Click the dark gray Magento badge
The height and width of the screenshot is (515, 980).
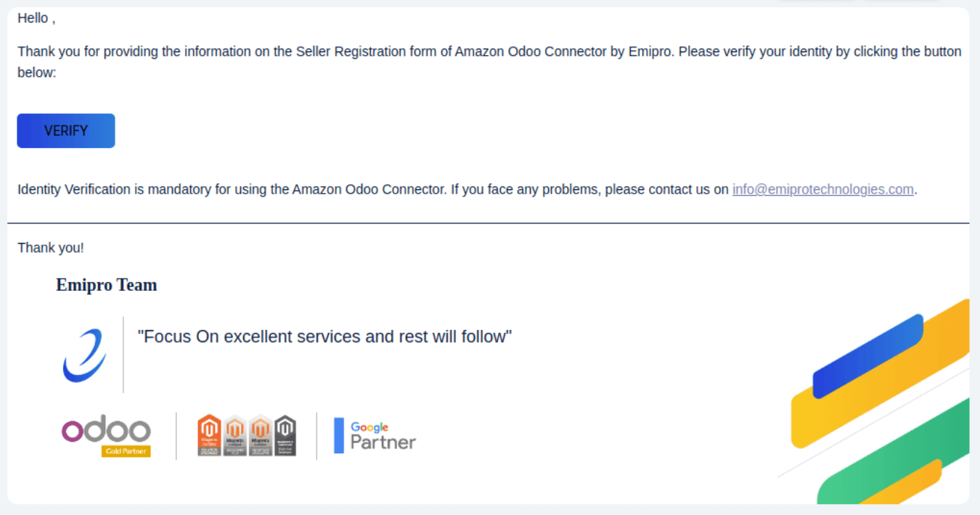285,435
